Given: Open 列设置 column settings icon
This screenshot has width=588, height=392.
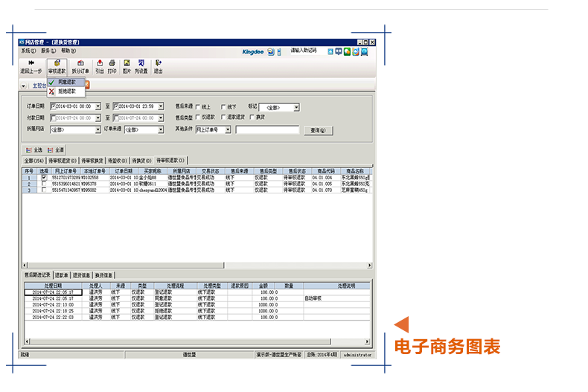Looking at the screenshot, I should click(141, 65).
